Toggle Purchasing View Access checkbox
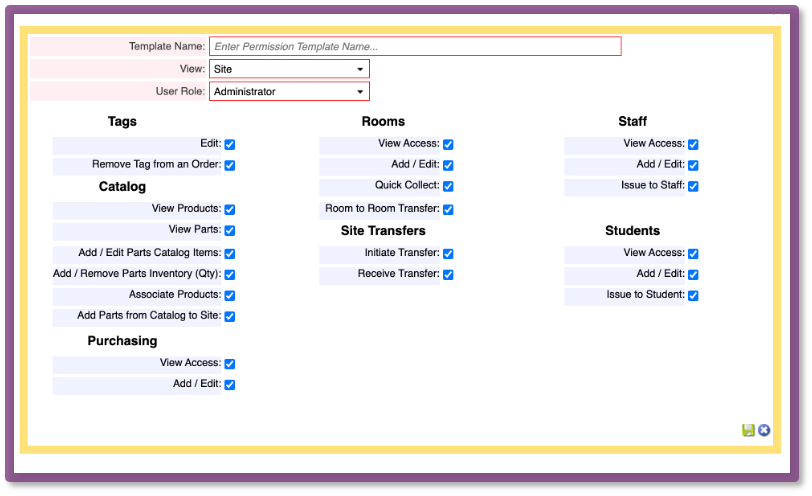 point(230,364)
